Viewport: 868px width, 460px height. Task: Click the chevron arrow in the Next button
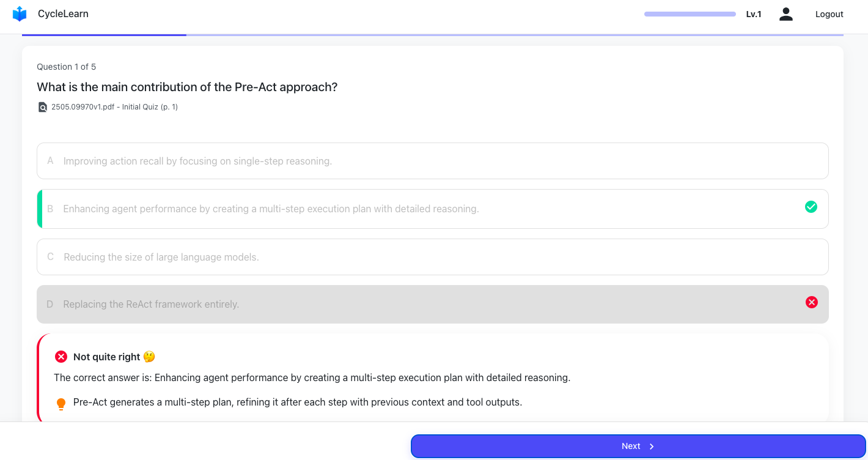[x=652, y=447]
